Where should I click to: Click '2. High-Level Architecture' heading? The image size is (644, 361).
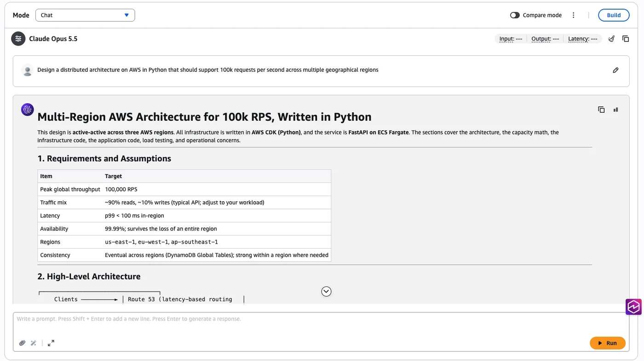click(x=89, y=276)
